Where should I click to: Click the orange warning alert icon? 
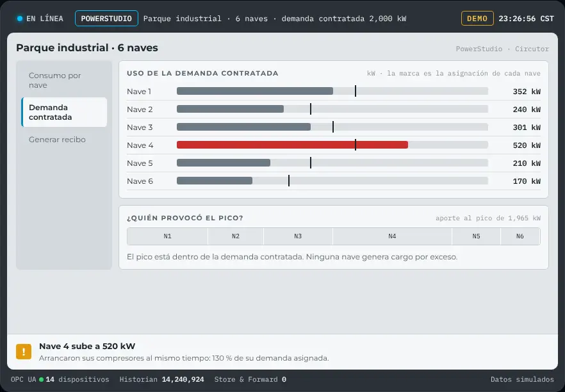pos(24,351)
